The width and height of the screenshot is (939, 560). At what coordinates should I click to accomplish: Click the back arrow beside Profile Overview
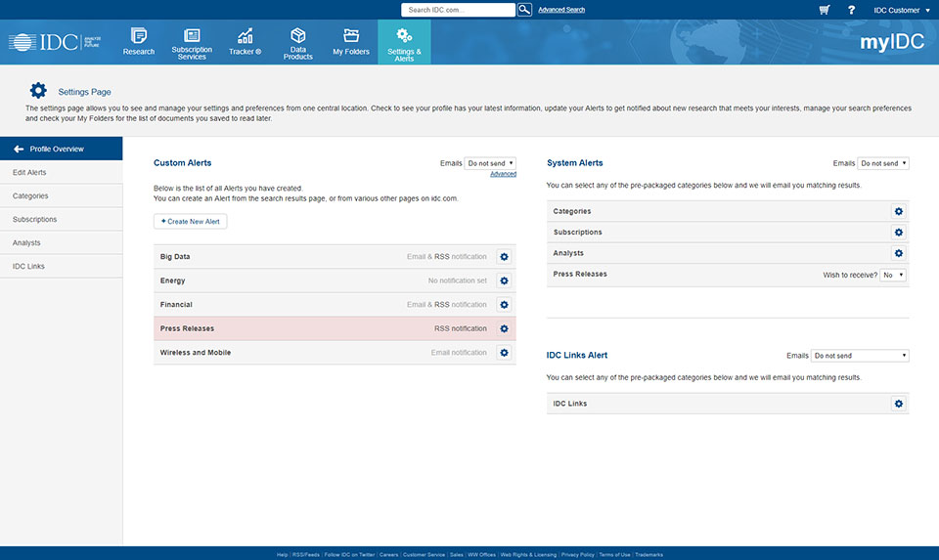pos(19,149)
